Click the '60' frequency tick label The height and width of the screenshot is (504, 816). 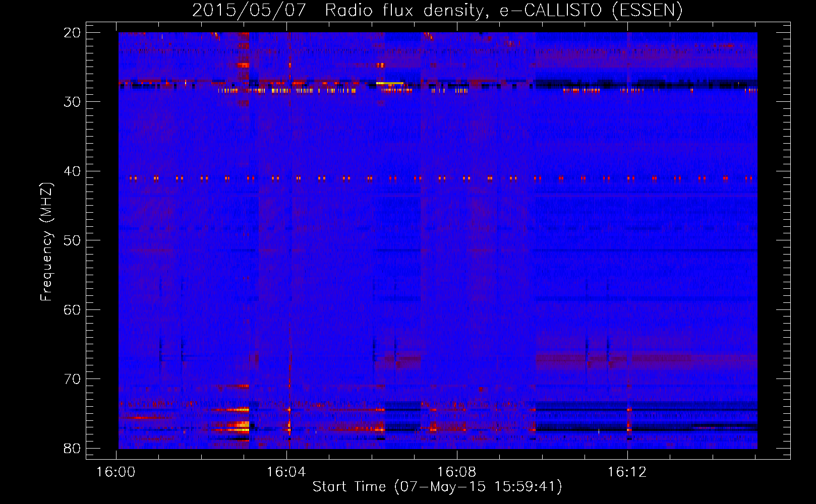coord(73,309)
